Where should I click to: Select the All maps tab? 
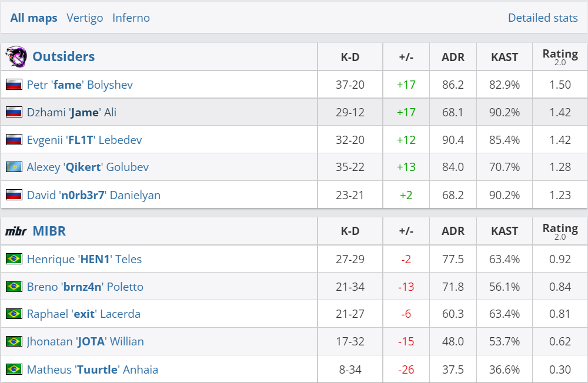34,18
